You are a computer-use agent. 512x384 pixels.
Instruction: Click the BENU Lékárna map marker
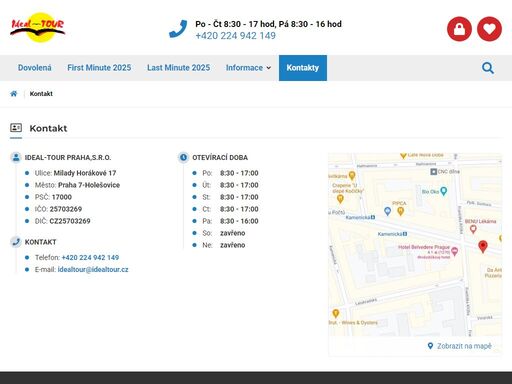(x=473, y=229)
